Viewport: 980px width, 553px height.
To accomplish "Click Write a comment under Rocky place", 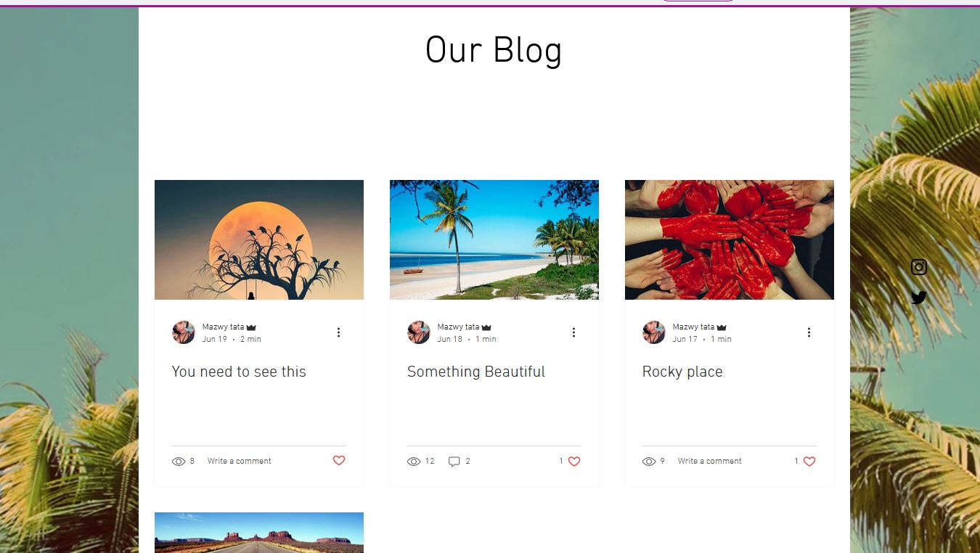I will click(709, 462).
